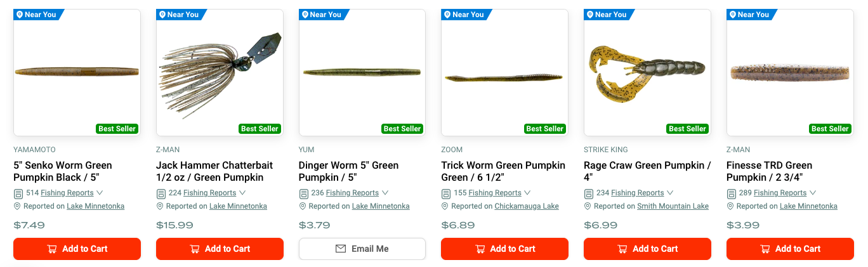This screenshot has width=868, height=267.
Task: Add the 5" Senko Worm to cart
Action: coord(77,249)
